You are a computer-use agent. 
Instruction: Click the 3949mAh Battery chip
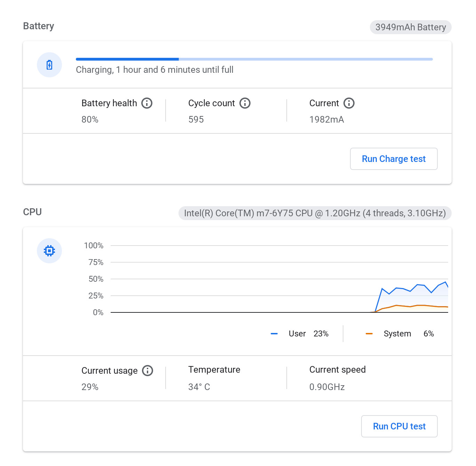click(411, 27)
